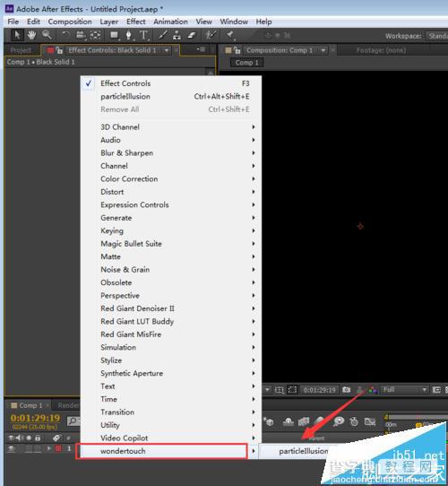The height and width of the screenshot is (486, 448).
Task: Toggle the Effect Controls panel lock icon
Action: (x=59, y=50)
